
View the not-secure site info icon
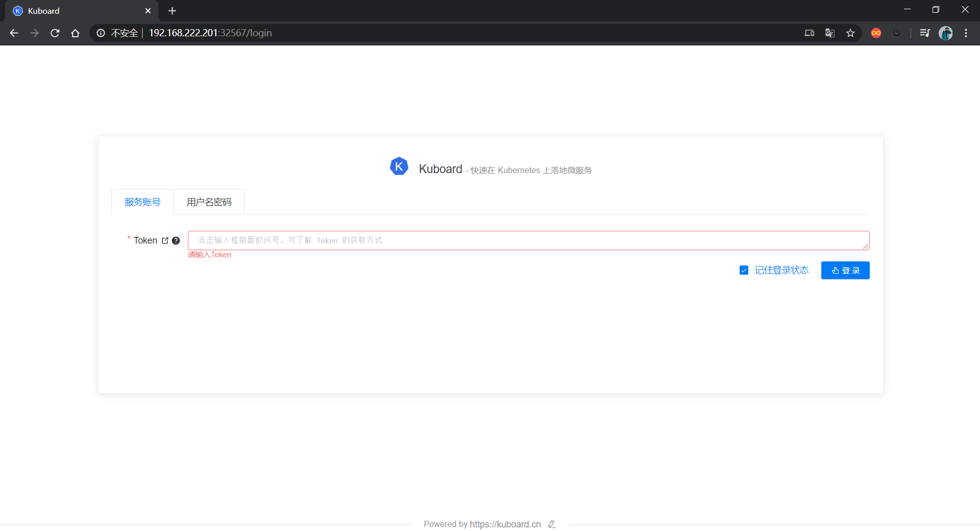click(x=101, y=33)
